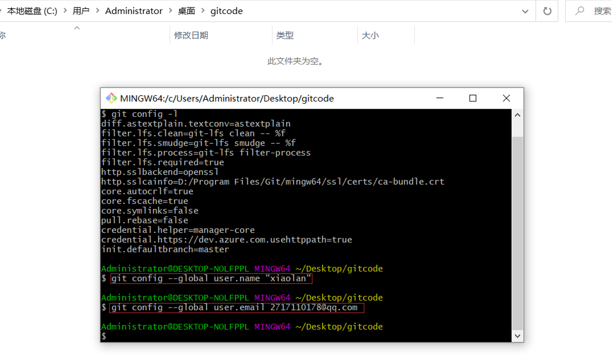The height and width of the screenshot is (364, 612).
Task: Click the 'core.autocrlf=true' line
Action: tap(147, 191)
